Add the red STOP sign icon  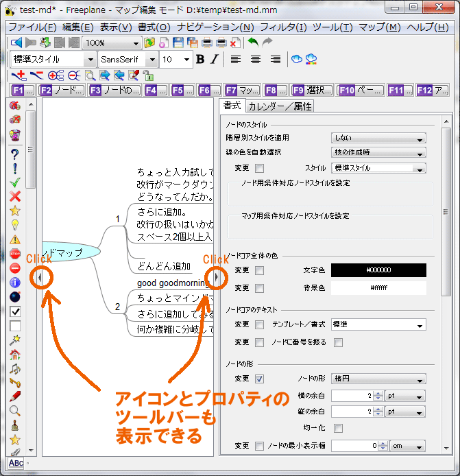pos(15,254)
